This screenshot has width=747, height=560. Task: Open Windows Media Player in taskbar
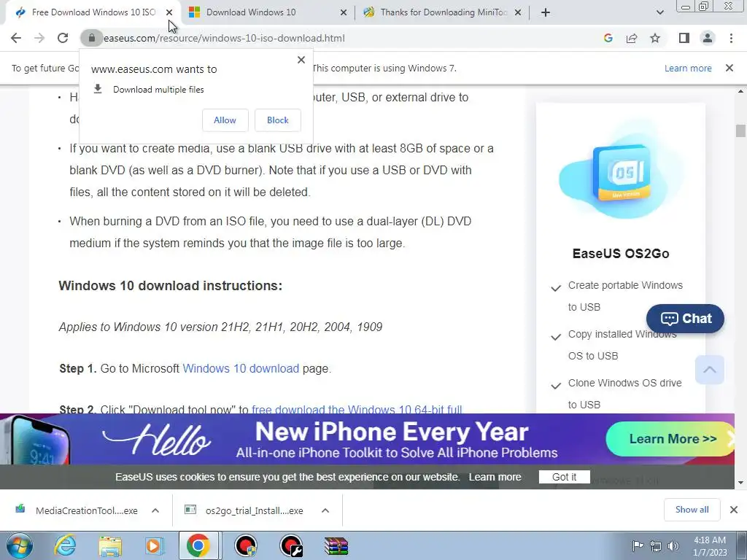tap(155, 546)
